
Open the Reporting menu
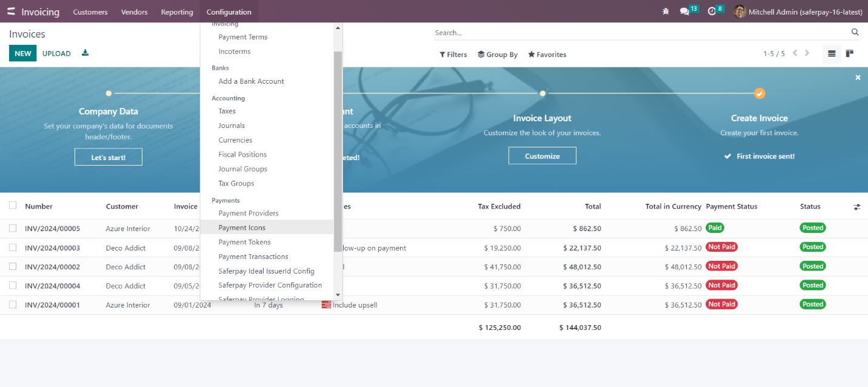177,12
